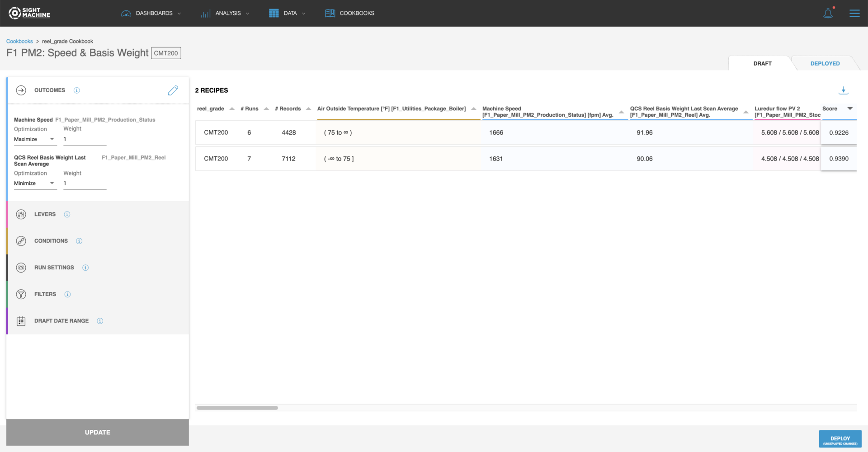
Task: Click the Filters funnel icon
Action: [x=21, y=294]
